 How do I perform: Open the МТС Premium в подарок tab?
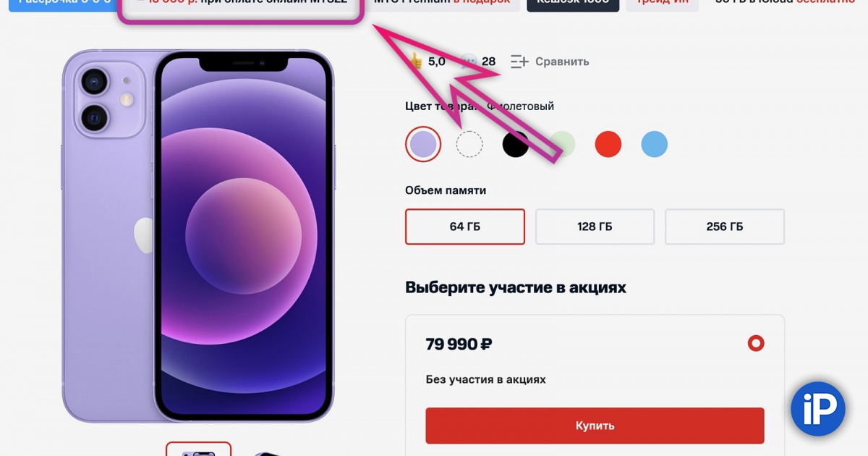(442, 2)
